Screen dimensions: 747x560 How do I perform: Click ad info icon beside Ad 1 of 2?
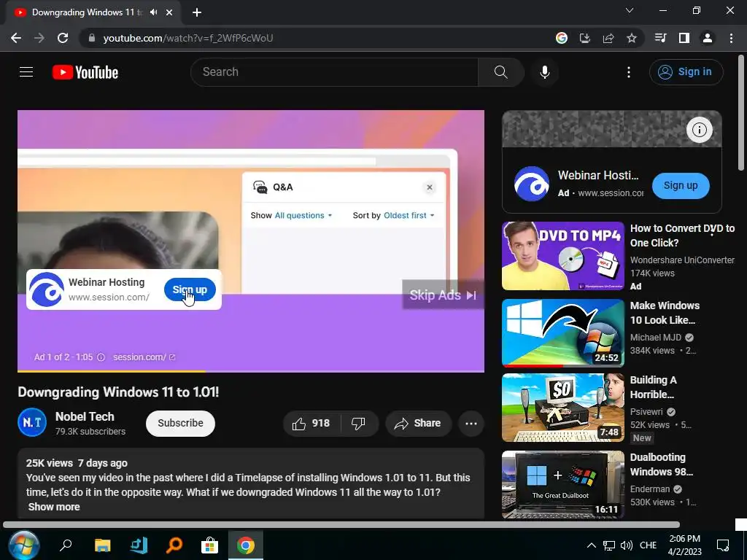pyautogui.click(x=101, y=357)
